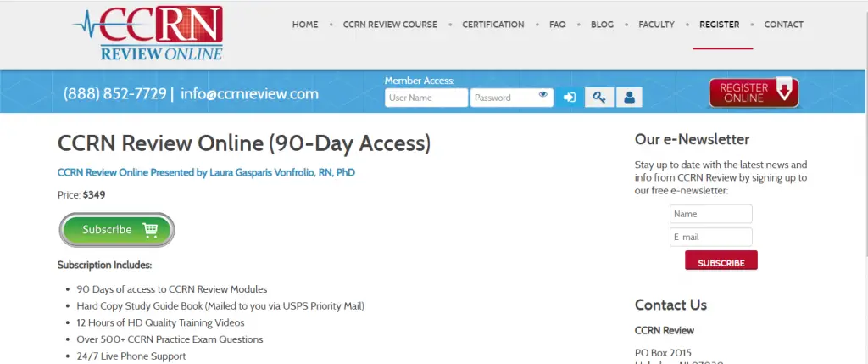Open the Blog menu link

(602, 25)
